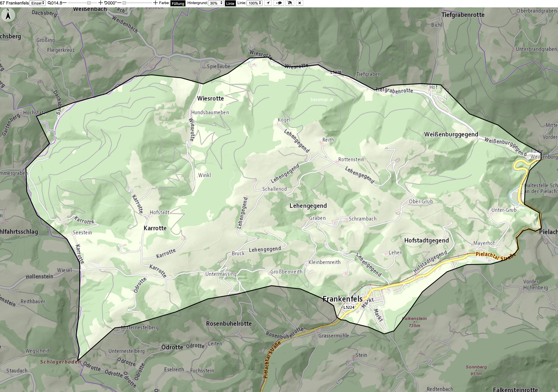The image size is (558, 392).
Task: Click the location arrow button in toolbar
Action: (268, 3)
